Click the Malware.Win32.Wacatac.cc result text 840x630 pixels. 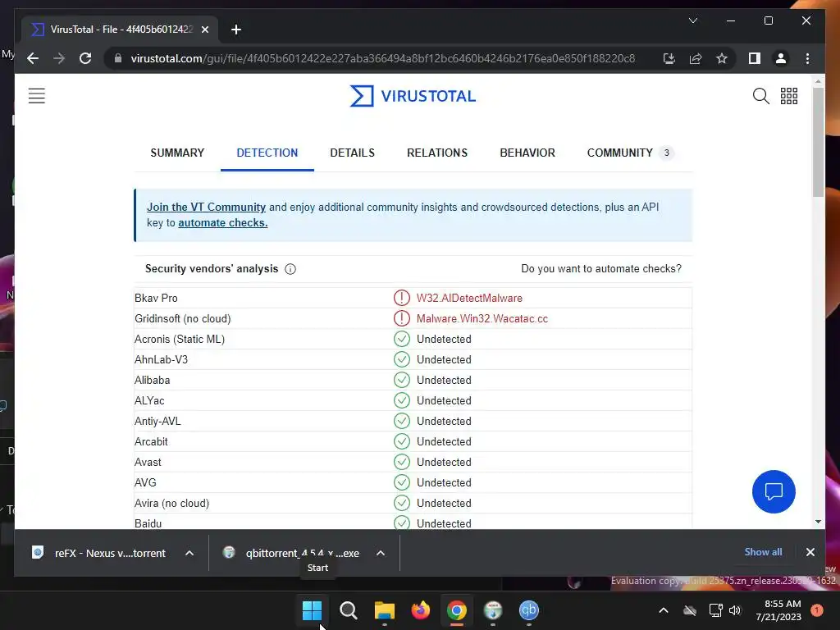482,319
